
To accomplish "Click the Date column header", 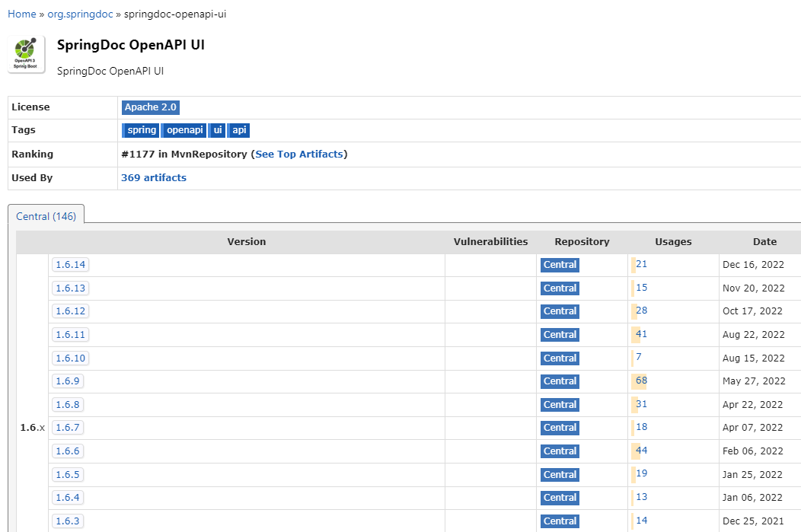I will (x=764, y=242).
